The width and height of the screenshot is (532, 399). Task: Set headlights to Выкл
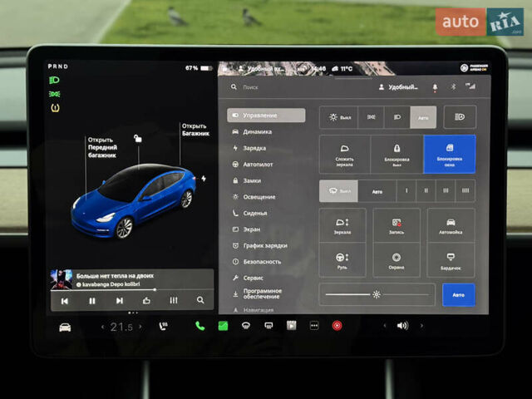tap(339, 118)
